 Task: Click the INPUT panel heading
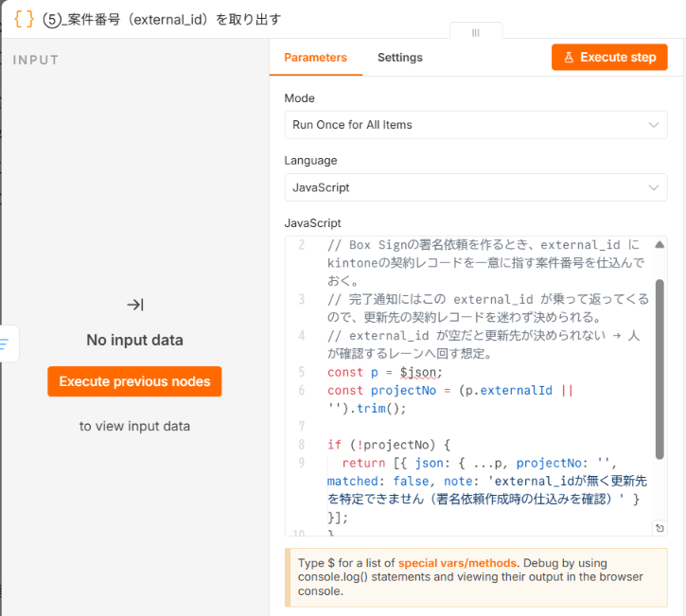36,60
